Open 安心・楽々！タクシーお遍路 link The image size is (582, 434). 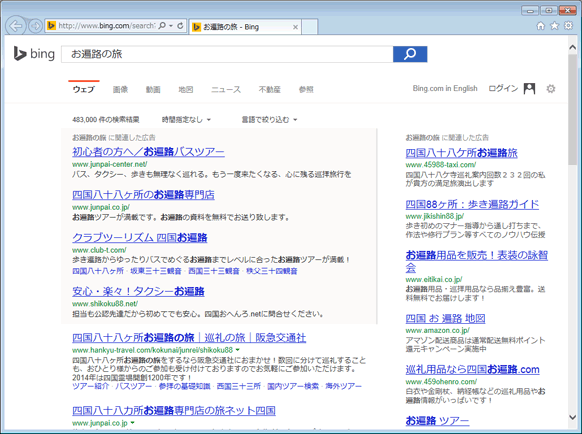pyautogui.click(x=138, y=291)
